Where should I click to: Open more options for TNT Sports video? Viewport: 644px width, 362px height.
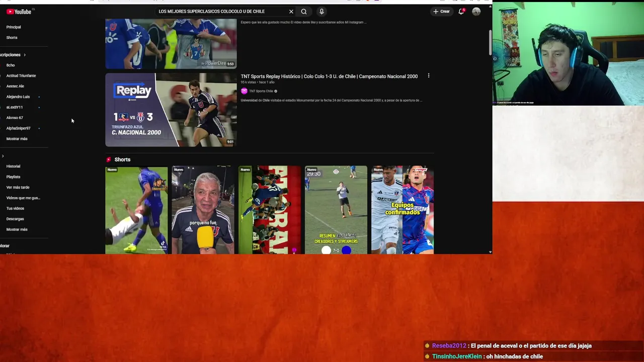coord(429,76)
